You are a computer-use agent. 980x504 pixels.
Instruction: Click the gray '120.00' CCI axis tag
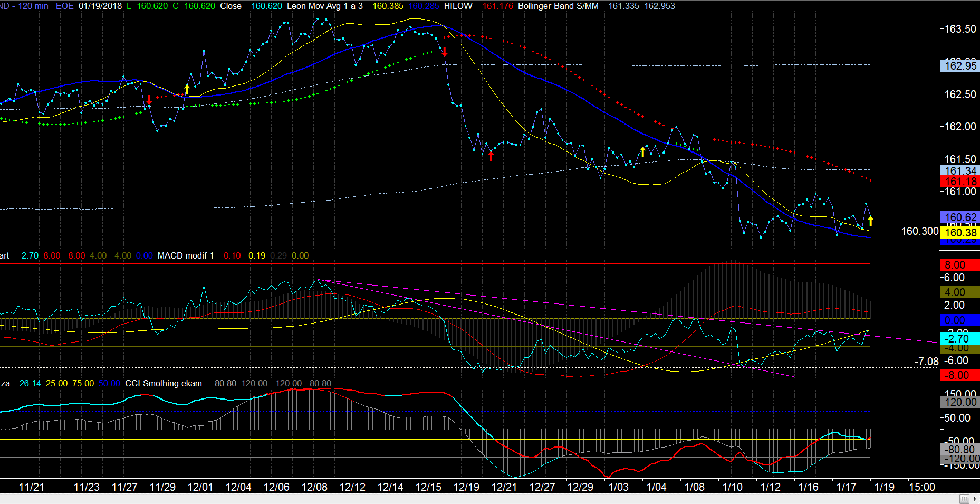tap(960, 402)
